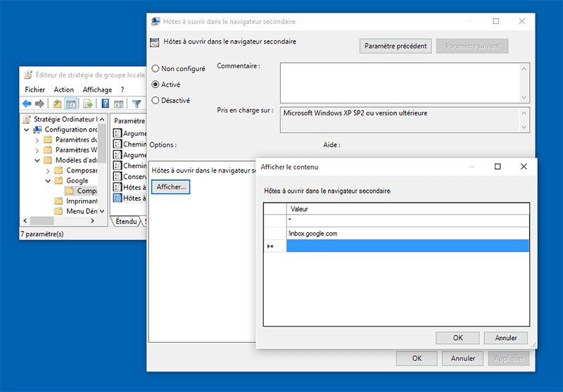Click the folder Up one level icon

point(57,103)
